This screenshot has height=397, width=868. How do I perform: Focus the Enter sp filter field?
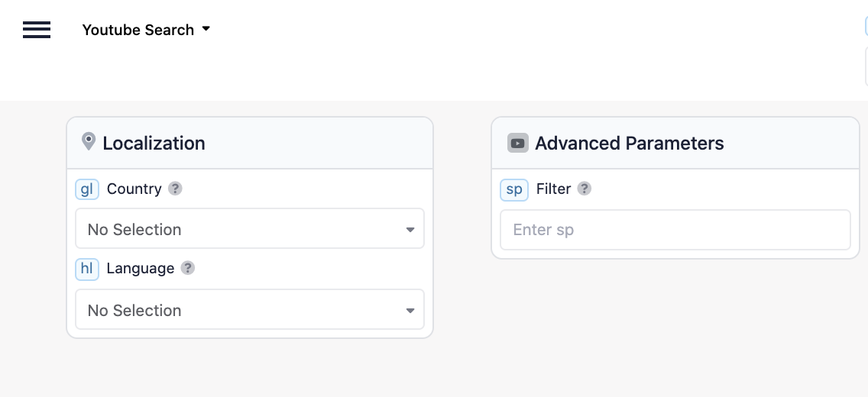[675, 230]
